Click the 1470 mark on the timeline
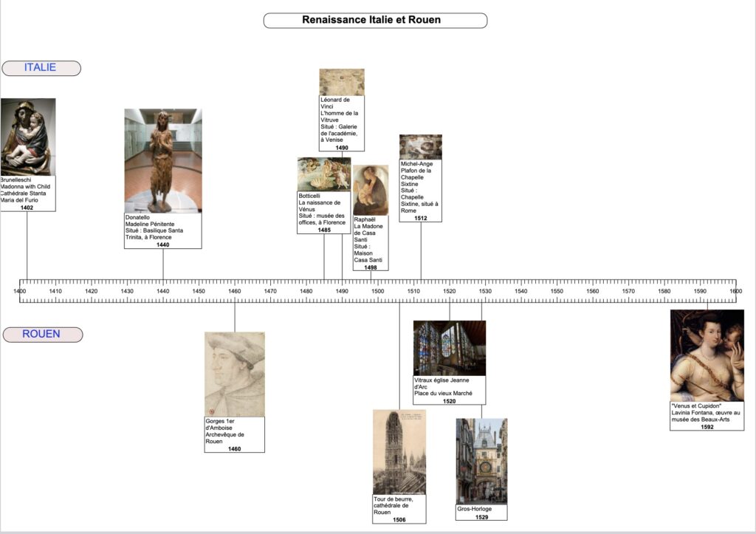 click(x=270, y=291)
